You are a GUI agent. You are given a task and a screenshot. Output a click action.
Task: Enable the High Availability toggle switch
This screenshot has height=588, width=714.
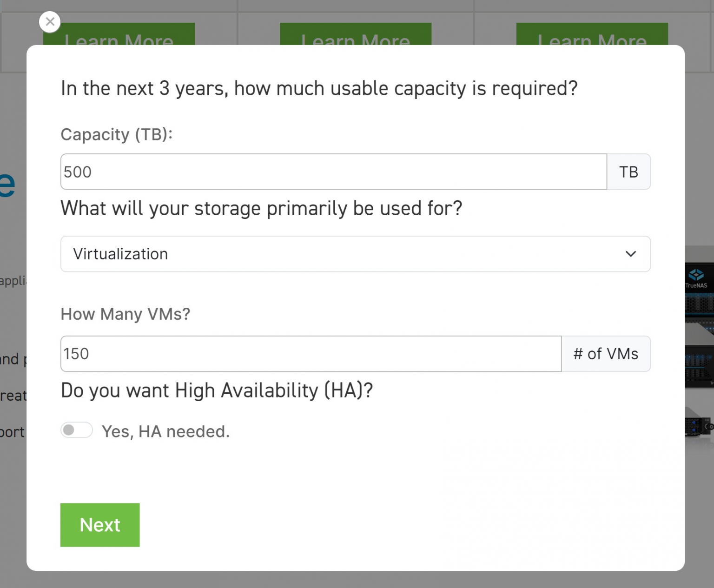[77, 430]
